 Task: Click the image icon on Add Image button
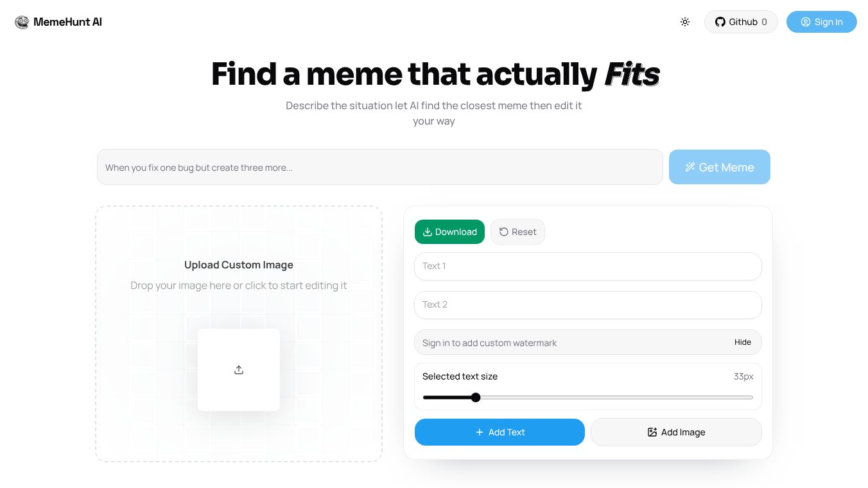pos(653,432)
